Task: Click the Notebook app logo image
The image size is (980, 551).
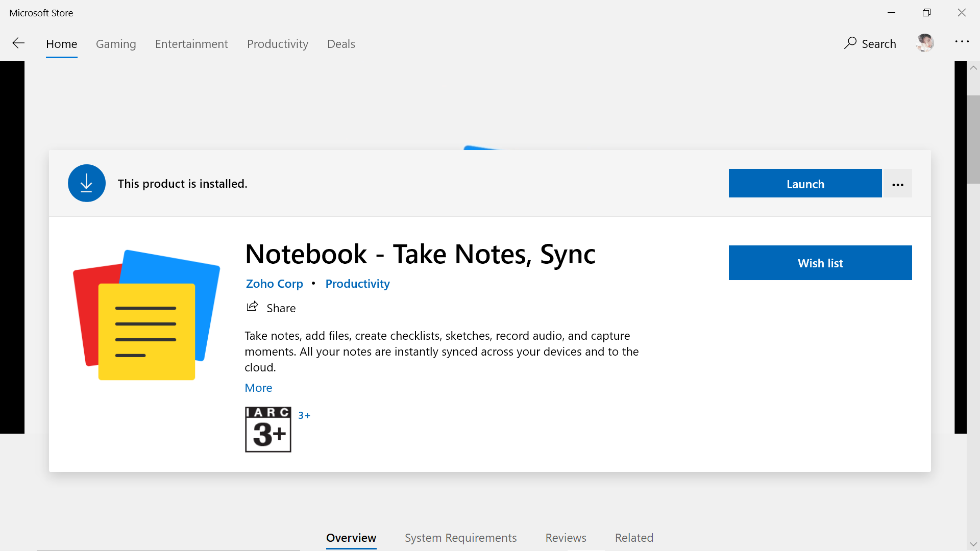Action: pos(146,315)
